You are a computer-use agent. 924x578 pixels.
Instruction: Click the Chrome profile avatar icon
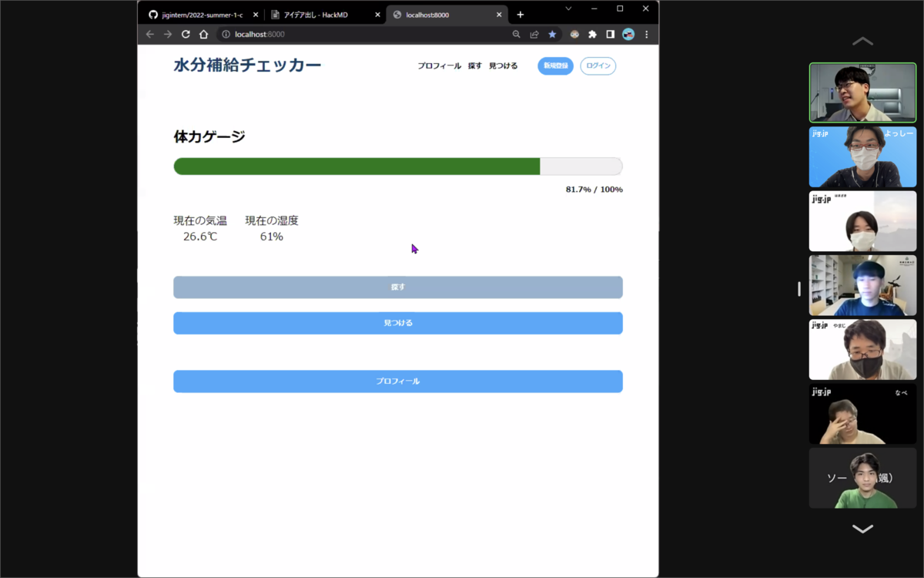[628, 34]
